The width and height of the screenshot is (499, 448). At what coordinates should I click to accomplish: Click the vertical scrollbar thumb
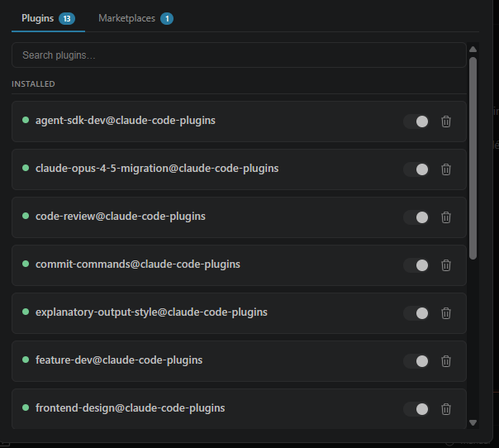(473, 158)
